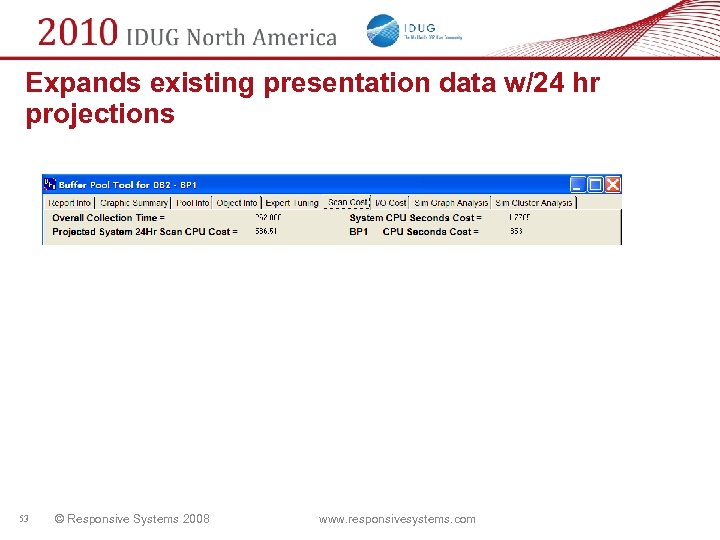This screenshot has height=540, width=720.
Task: Click 'BP1 CPU Seconds Cost =' label
Action: coord(414,231)
